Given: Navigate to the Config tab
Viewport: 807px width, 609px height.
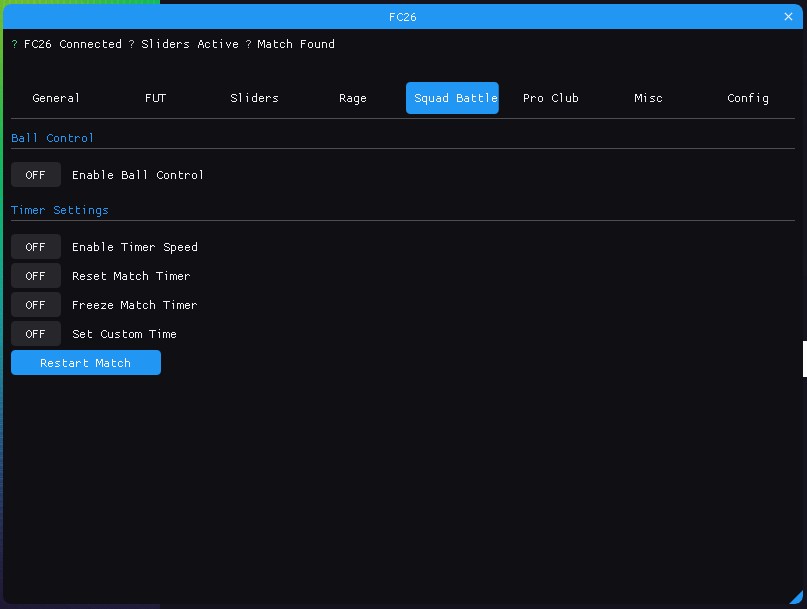Looking at the screenshot, I should coord(748,98).
